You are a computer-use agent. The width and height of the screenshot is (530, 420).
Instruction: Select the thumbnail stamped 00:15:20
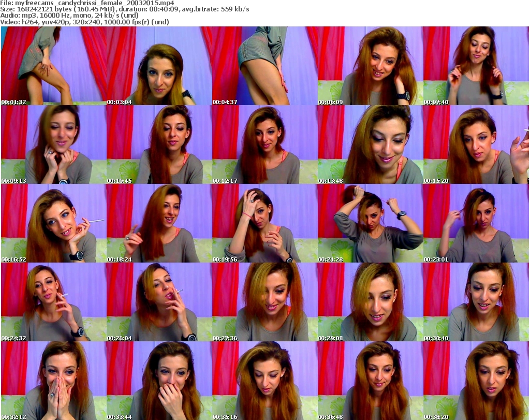pyautogui.click(x=476, y=144)
